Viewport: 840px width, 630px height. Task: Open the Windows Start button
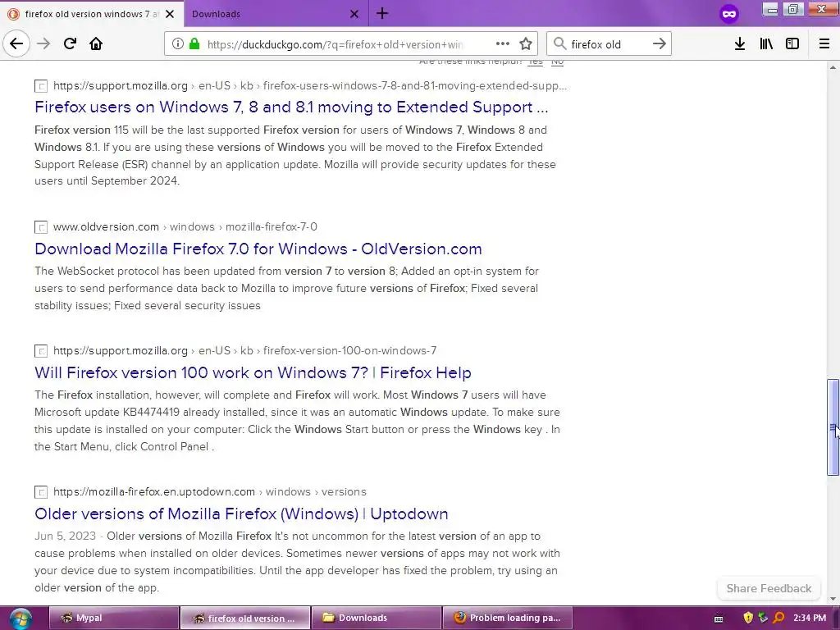click(x=21, y=619)
